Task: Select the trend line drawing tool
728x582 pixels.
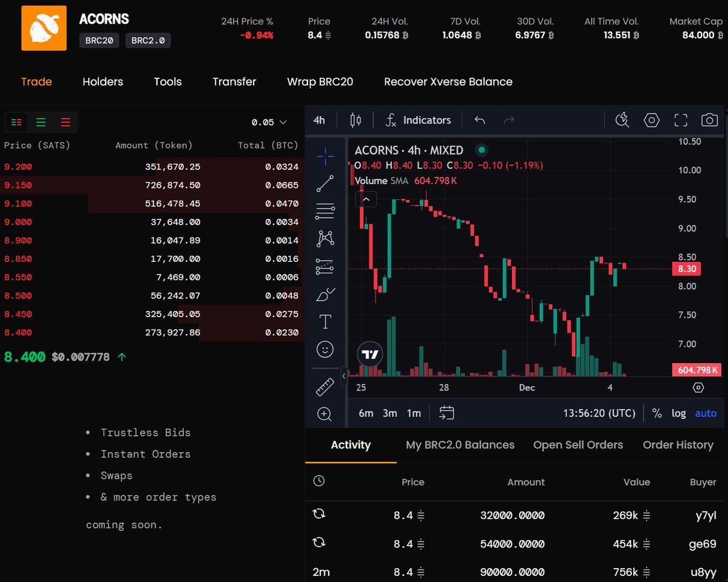Action: tap(325, 184)
